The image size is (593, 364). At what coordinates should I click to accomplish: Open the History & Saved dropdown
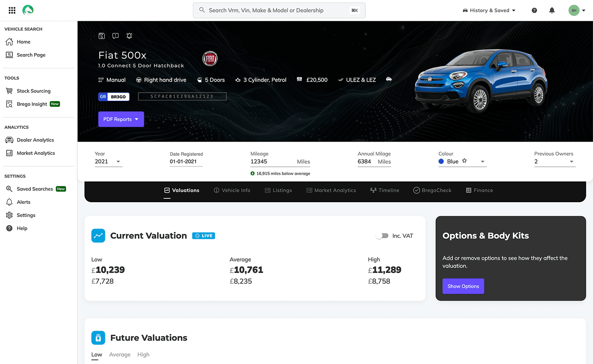(x=489, y=10)
